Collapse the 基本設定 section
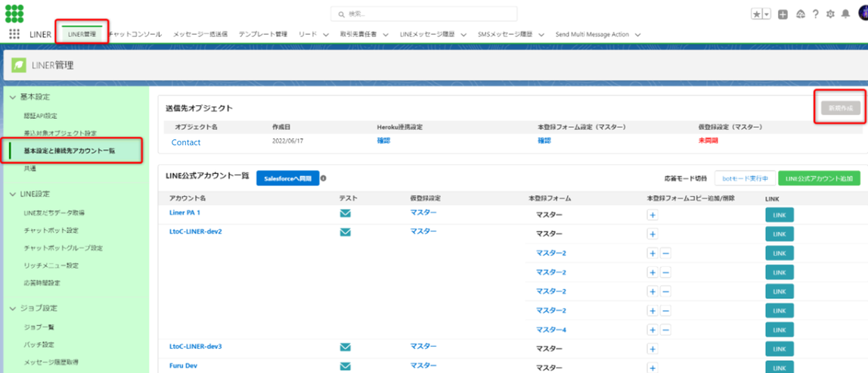868x373 pixels. pos(13,97)
